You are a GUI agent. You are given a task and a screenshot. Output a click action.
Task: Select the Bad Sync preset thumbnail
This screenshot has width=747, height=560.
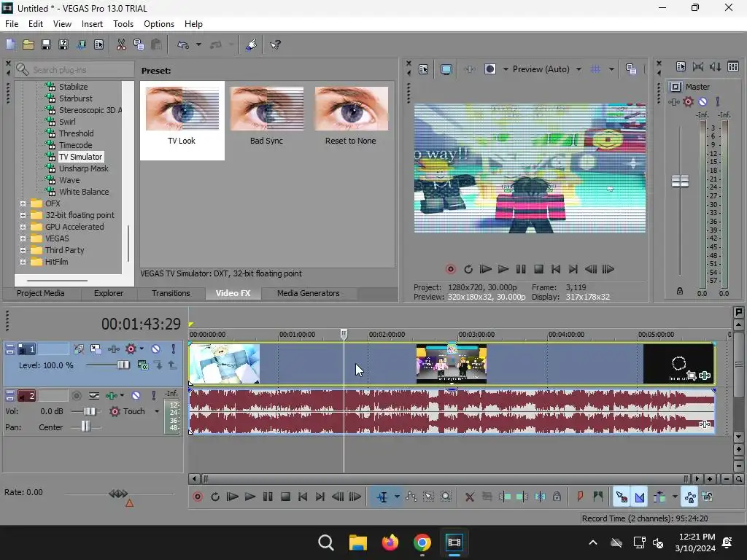pyautogui.click(x=267, y=109)
